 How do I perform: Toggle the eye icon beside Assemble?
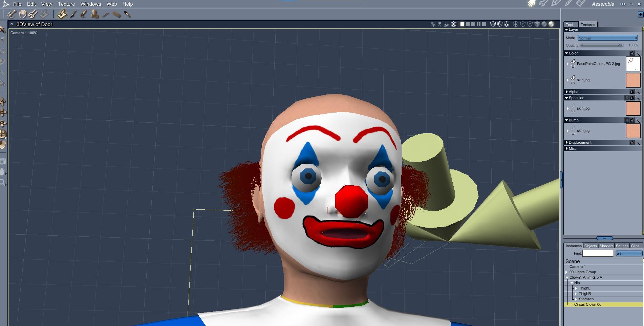click(623, 4)
